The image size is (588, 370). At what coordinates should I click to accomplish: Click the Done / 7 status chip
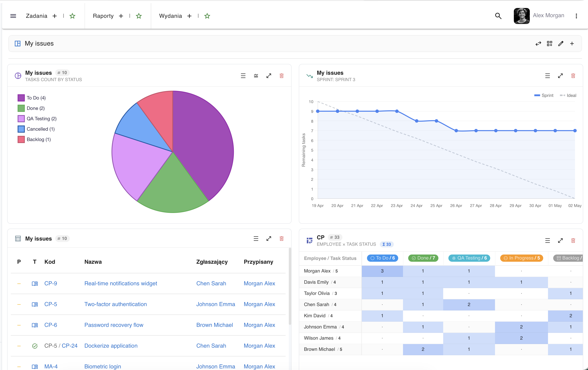tap(423, 258)
